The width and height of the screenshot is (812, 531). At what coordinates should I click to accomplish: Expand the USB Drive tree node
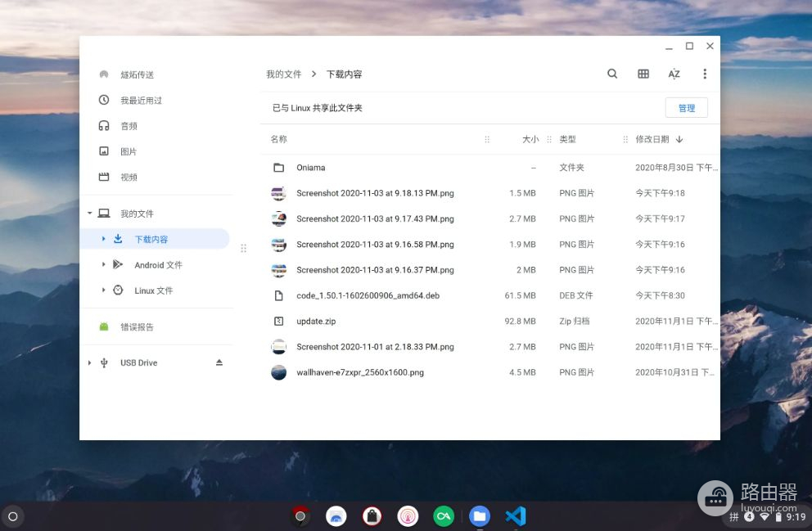pyautogui.click(x=89, y=362)
